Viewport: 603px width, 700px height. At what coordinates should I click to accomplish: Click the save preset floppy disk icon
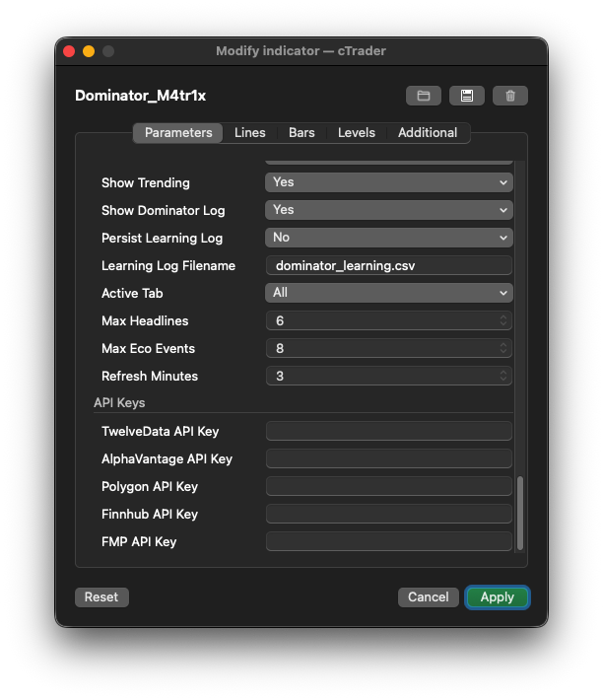[466, 96]
